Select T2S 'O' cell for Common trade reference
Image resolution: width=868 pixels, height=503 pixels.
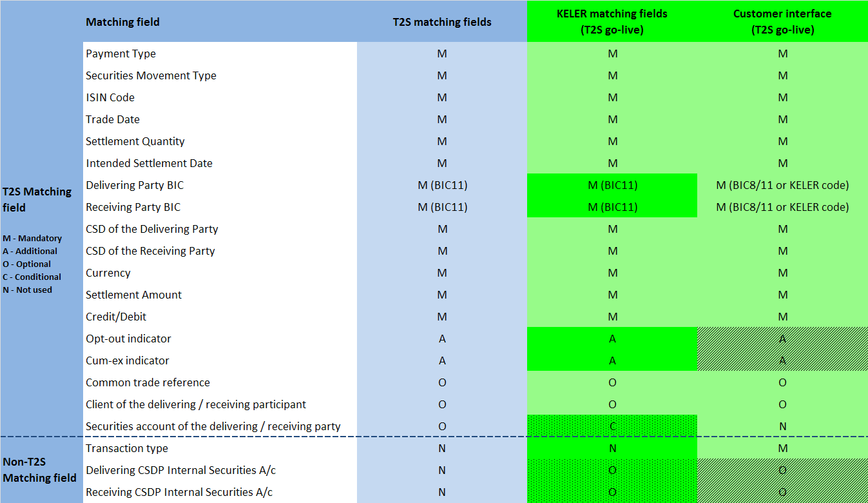(x=442, y=382)
